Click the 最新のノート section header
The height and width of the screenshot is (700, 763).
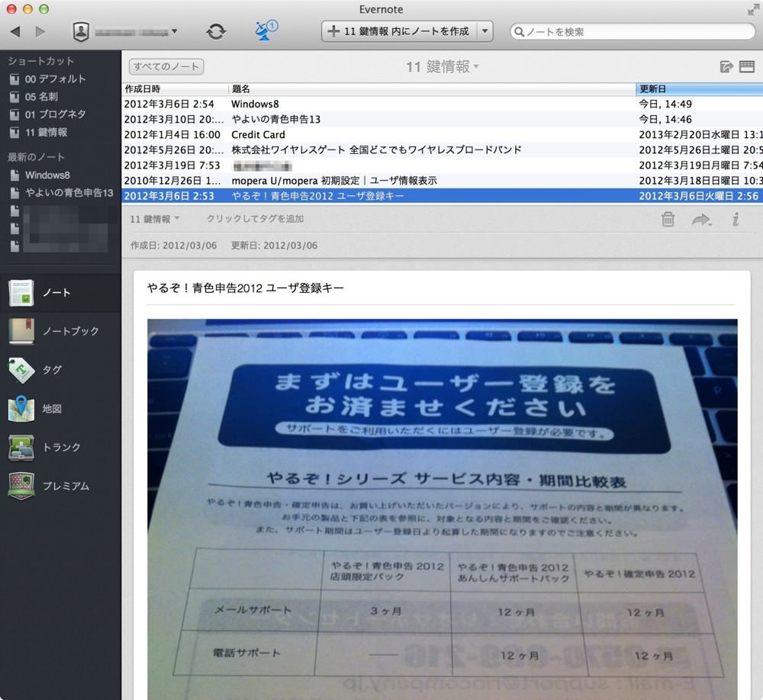(36, 157)
